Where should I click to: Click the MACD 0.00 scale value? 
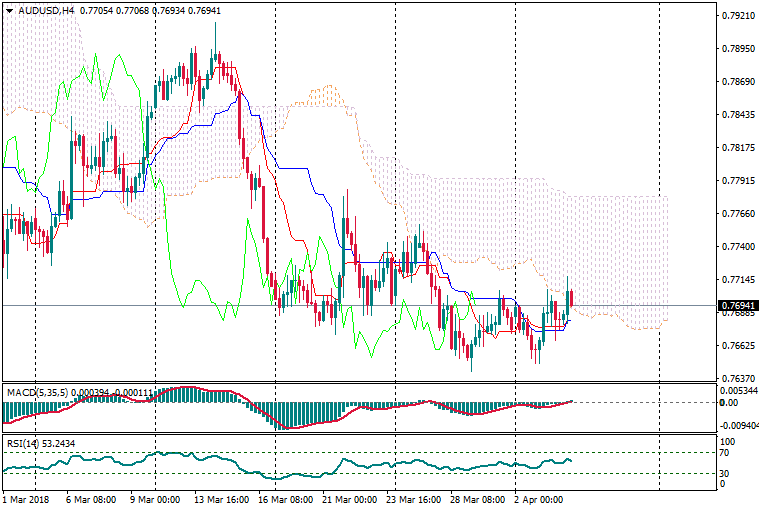click(x=730, y=402)
